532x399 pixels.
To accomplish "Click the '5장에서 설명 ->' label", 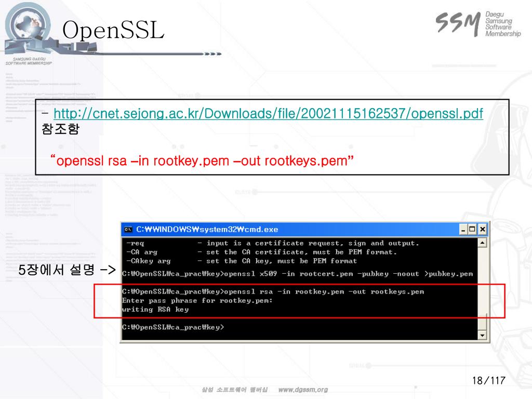I will (67, 270).
